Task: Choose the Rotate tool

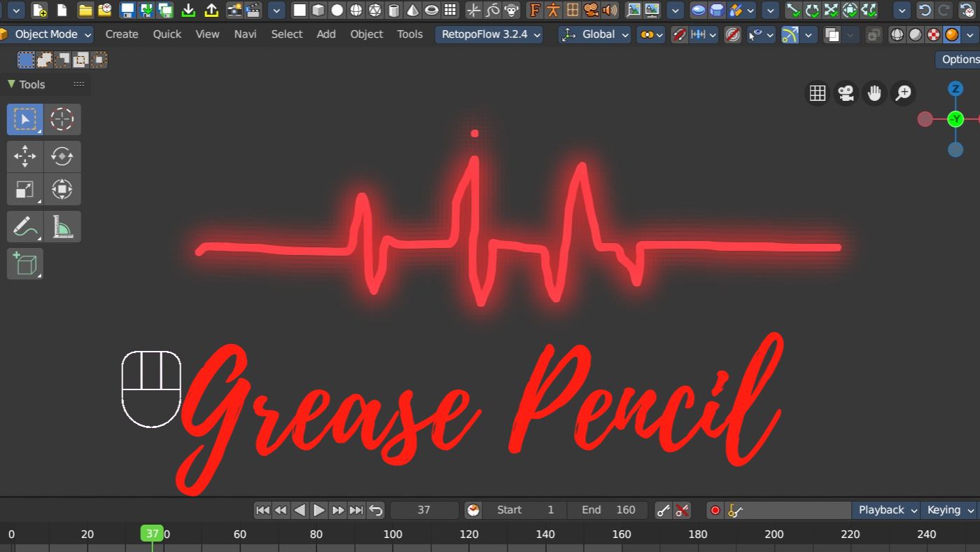Action: [62, 157]
